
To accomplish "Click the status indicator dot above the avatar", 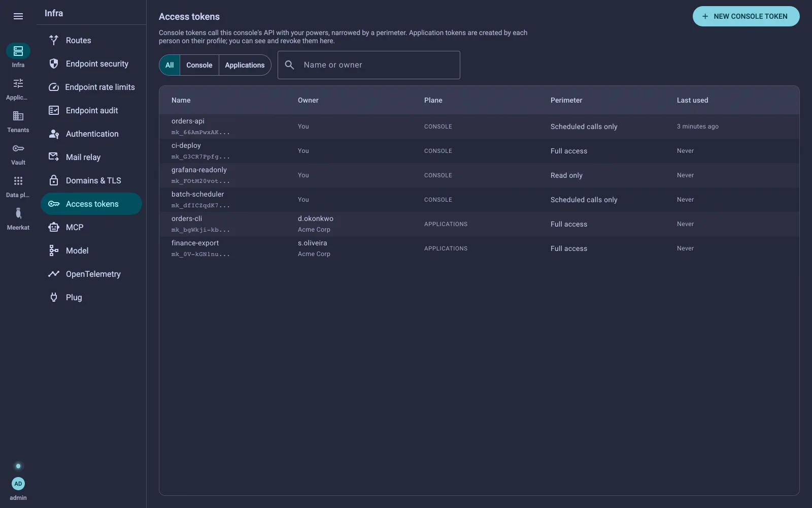I will 18,466.
